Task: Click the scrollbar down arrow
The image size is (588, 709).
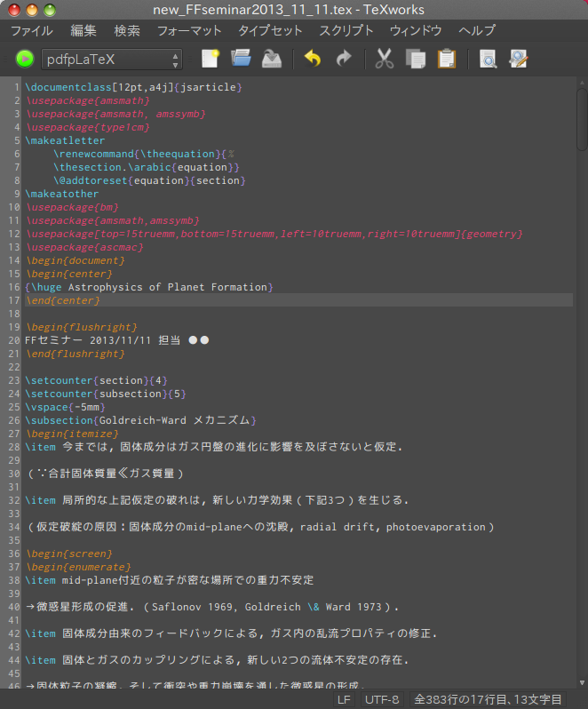Action: click(x=582, y=682)
